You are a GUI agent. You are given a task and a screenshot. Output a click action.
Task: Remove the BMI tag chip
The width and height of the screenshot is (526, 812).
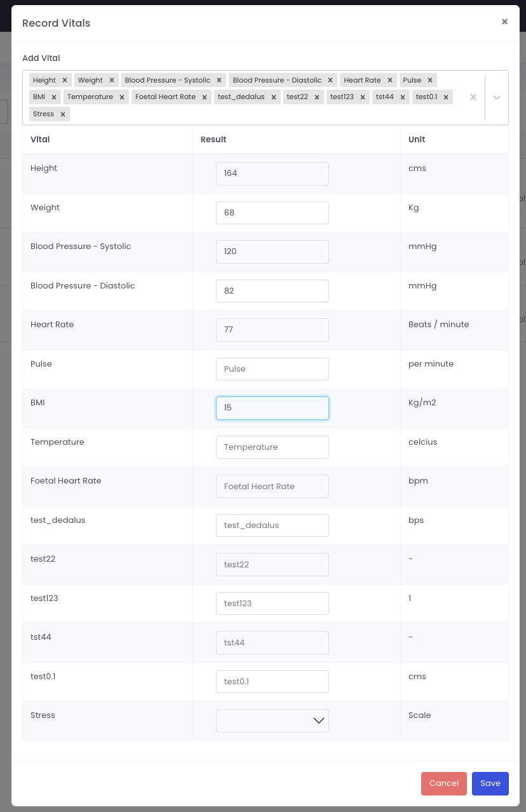[54, 97]
